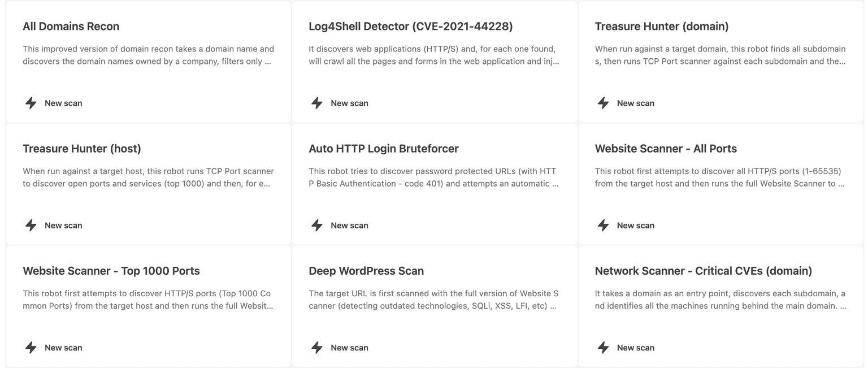Run New scan for Website Scanner - All Ports
The width and height of the screenshot is (868, 368).
pos(635,226)
